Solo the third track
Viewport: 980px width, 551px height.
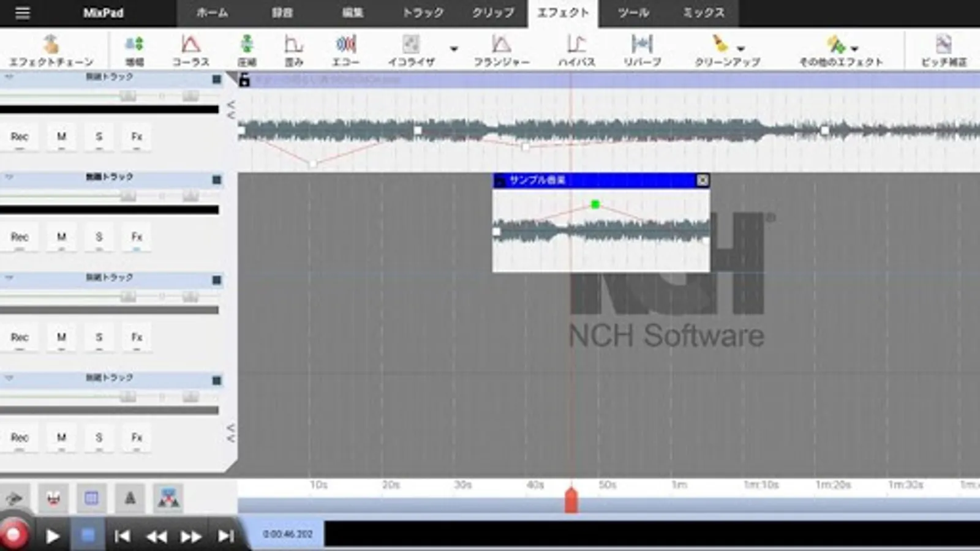point(99,338)
